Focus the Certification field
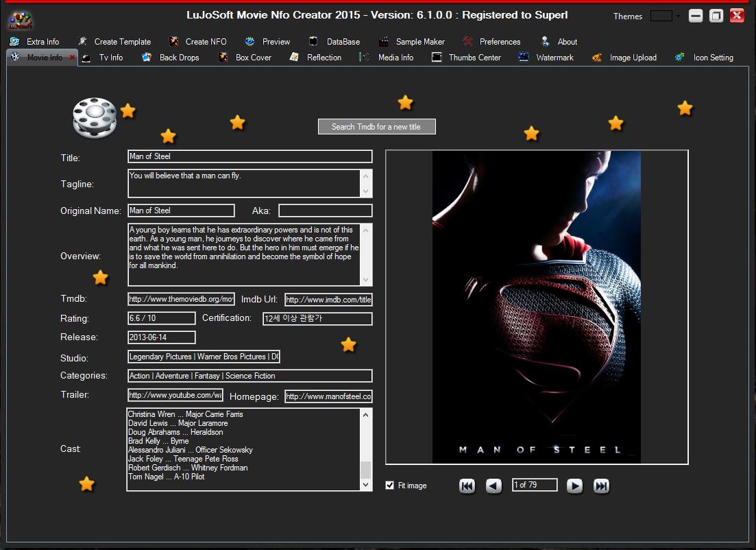Image resolution: width=756 pixels, height=550 pixels. coord(317,318)
